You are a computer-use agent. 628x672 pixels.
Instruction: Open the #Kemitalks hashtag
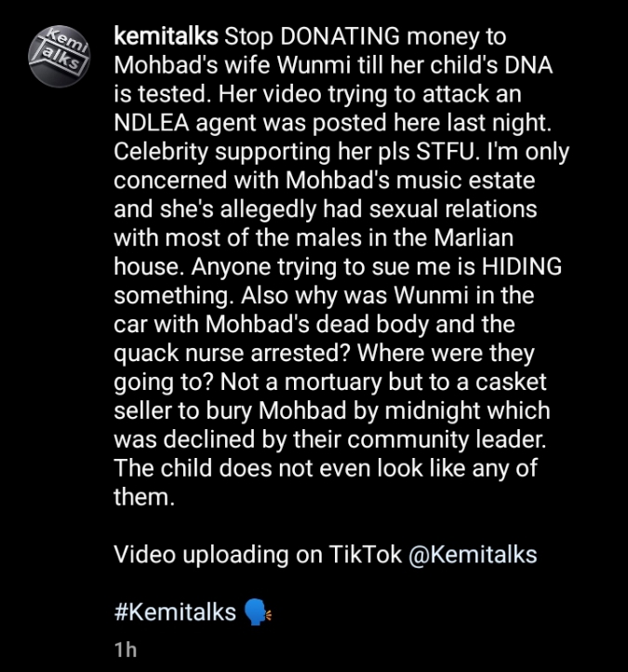tap(175, 612)
